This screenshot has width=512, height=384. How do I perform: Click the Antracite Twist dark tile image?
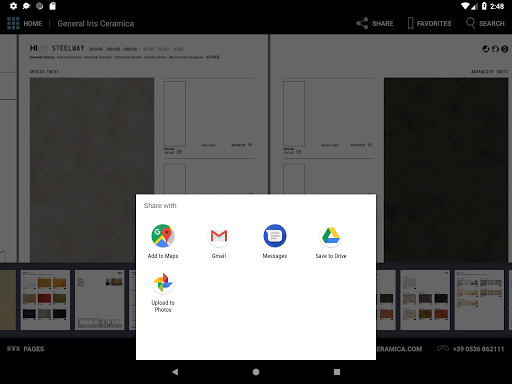tap(446, 170)
